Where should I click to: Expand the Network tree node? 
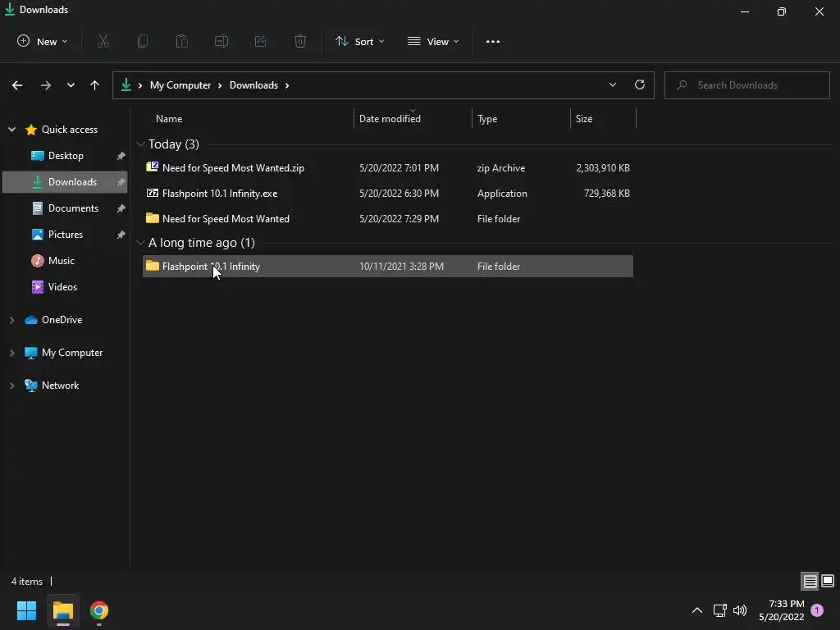pyautogui.click(x=11, y=386)
